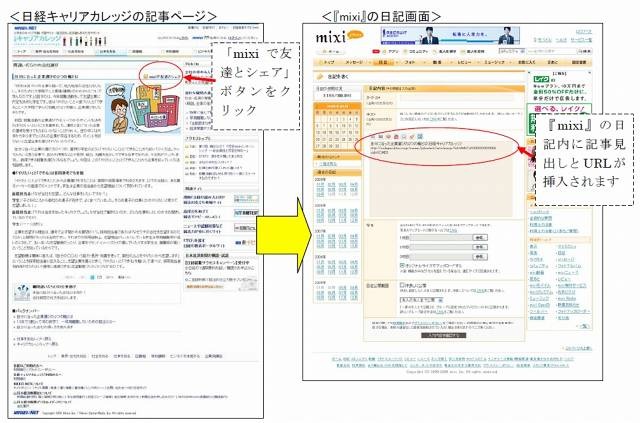Viewport: 640px width, 423px height.
Task: Click the orange calendar header in mixi sidebar
Action: (x=337, y=106)
